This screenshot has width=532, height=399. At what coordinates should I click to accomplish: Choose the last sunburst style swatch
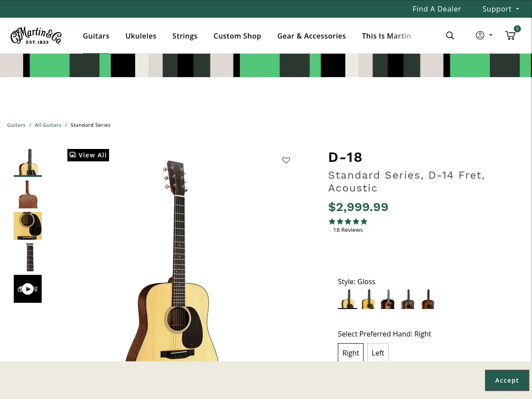[x=427, y=299]
